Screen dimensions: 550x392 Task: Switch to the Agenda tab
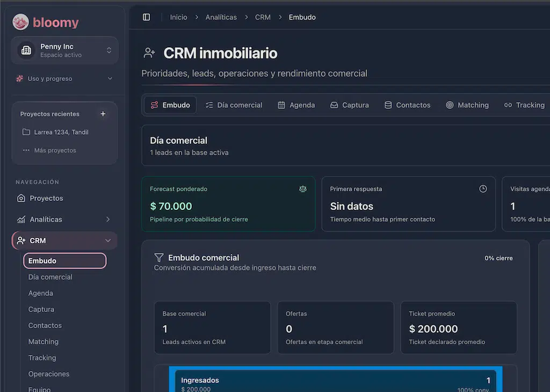click(296, 105)
